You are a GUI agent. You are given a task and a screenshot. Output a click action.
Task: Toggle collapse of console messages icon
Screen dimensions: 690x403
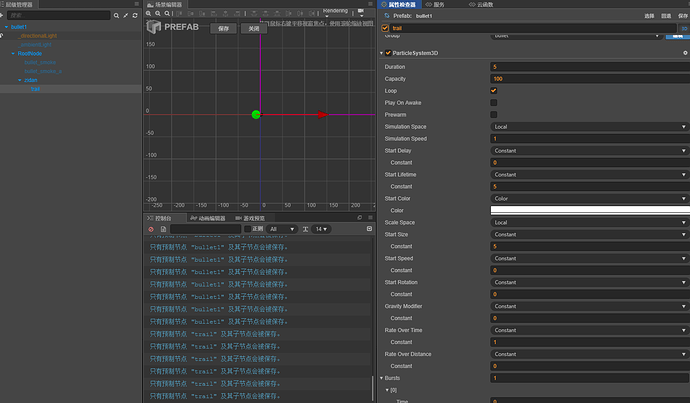click(x=369, y=229)
